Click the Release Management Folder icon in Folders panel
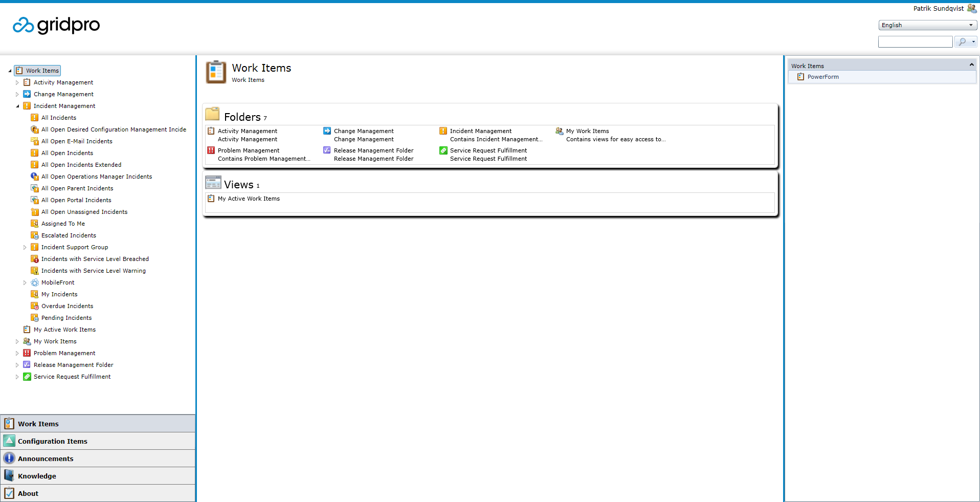Image resolution: width=980 pixels, height=502 pixels. click(x=327, y=150)
